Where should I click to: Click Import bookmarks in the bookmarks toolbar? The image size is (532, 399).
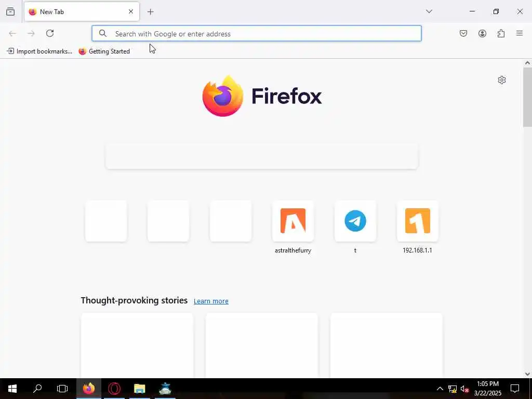pyautogui.click(x=39, y=51)
